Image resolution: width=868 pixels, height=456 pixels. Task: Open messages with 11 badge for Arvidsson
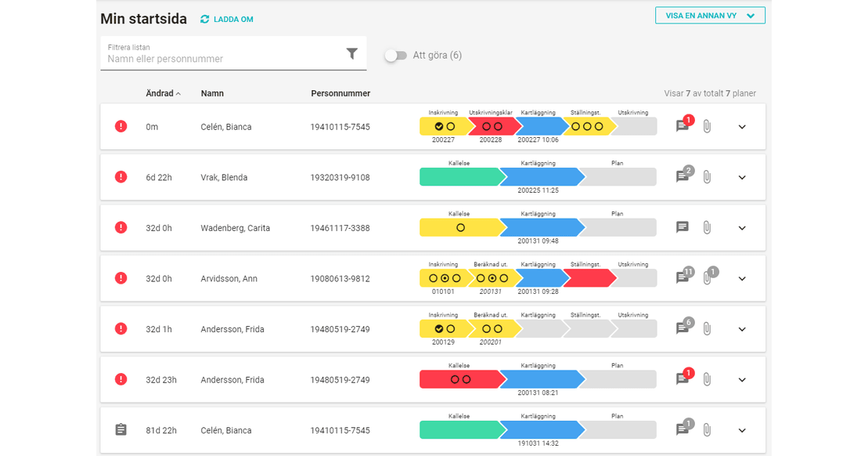click(x=683, y=278)
